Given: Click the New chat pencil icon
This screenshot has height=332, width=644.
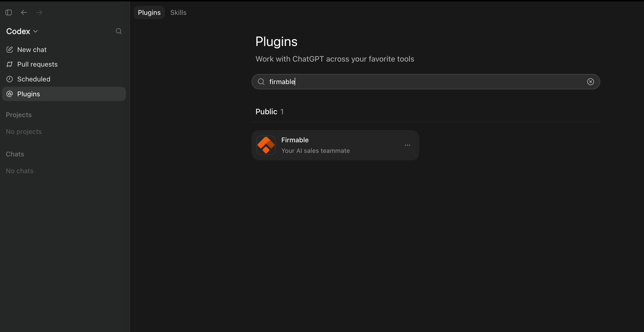Looking at the screenshot, I should tap(10, 50).
